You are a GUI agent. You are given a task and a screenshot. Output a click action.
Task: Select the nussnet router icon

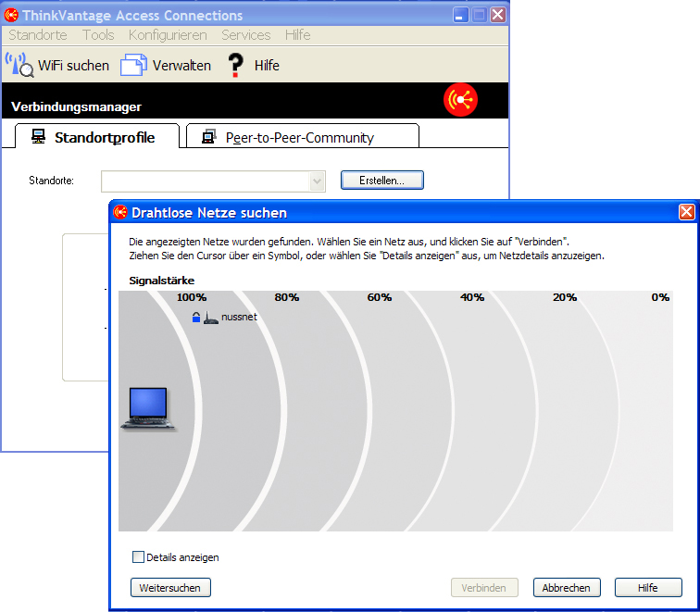(x=211, y=318)
